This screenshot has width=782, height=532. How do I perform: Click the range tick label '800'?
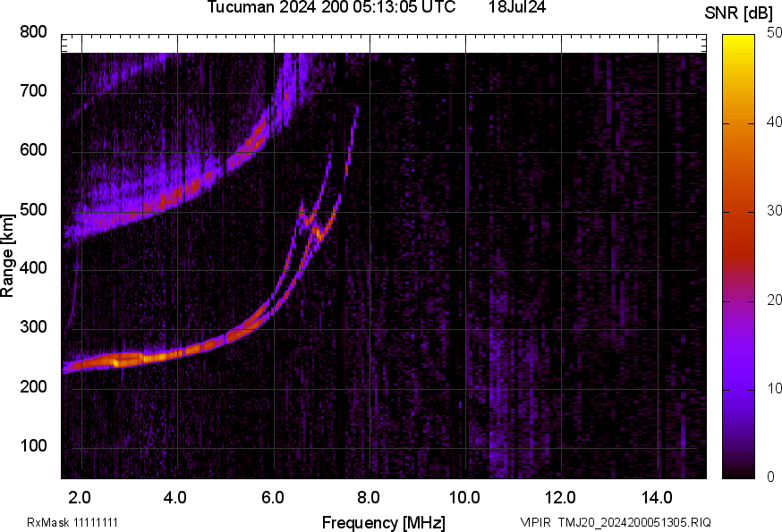coord(33,32)
